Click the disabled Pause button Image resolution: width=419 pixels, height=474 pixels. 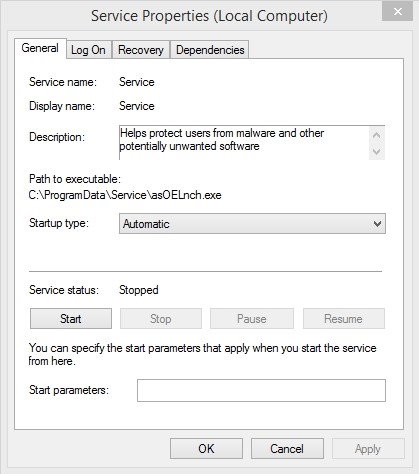click(252, 319)
